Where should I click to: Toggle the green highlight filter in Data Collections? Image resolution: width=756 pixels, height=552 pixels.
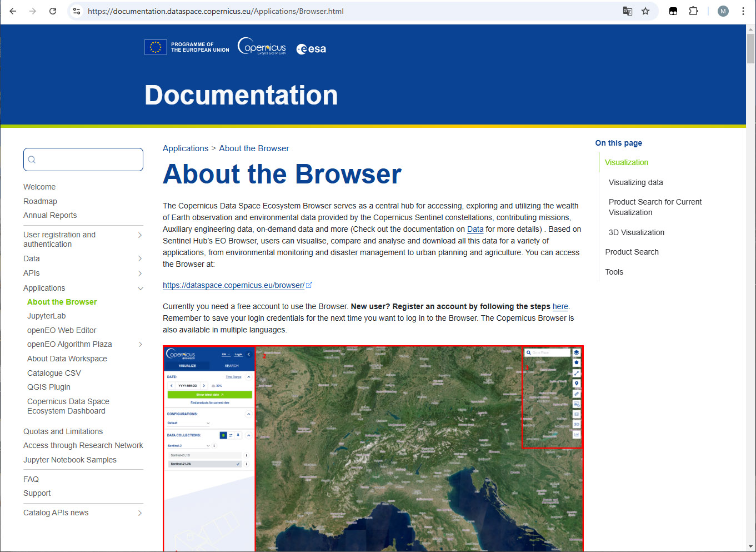223,435
